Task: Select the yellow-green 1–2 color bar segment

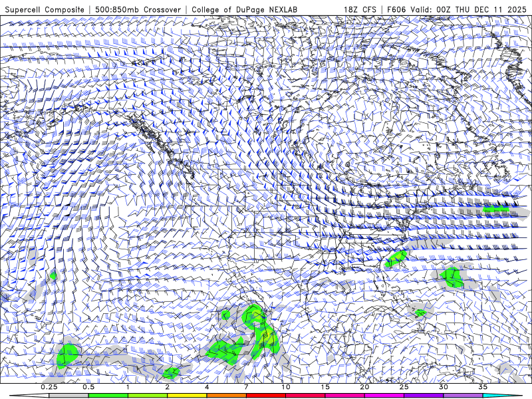Action: (x=148, y=396)
